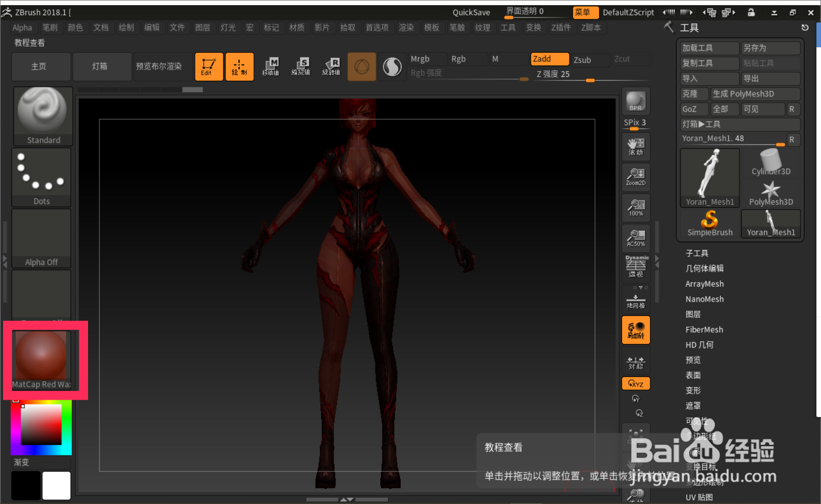
Task: Open the 笔刷 menu
Action: 50,27
